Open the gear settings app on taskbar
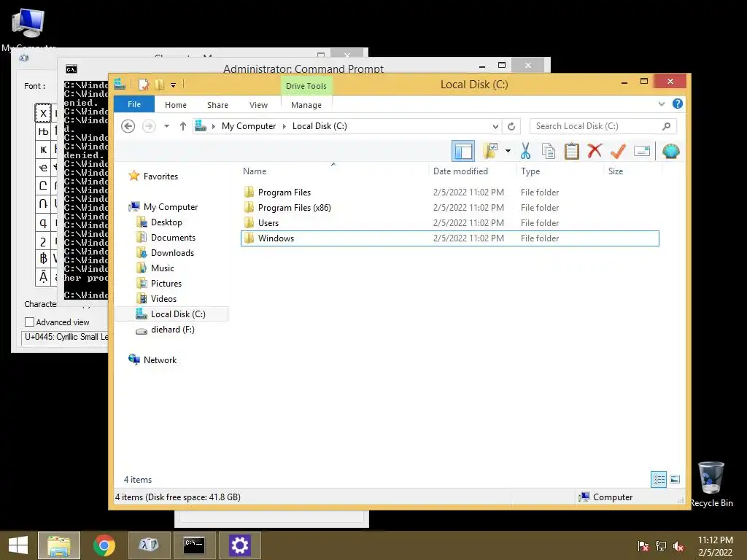The height and width of the screenshot is (560, 747). coord(239,545)
